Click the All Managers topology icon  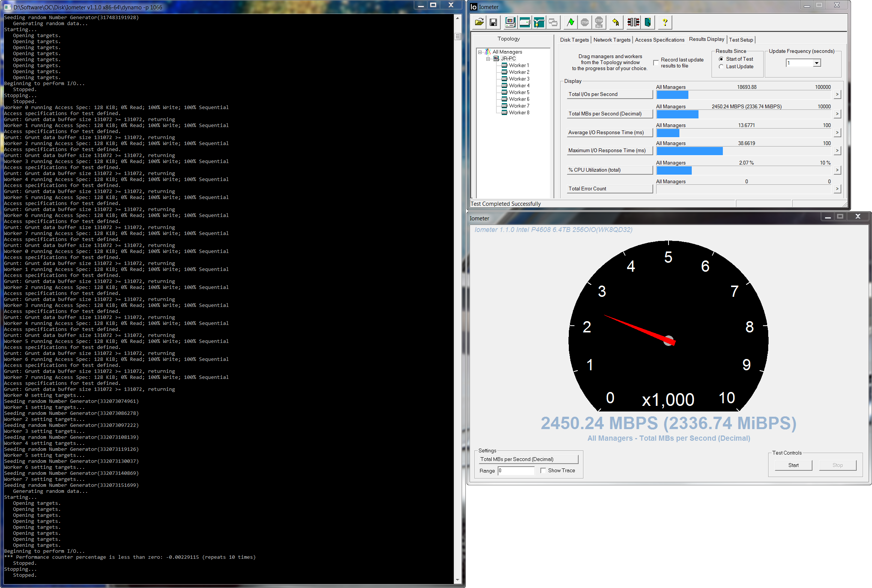pos(488,52)
